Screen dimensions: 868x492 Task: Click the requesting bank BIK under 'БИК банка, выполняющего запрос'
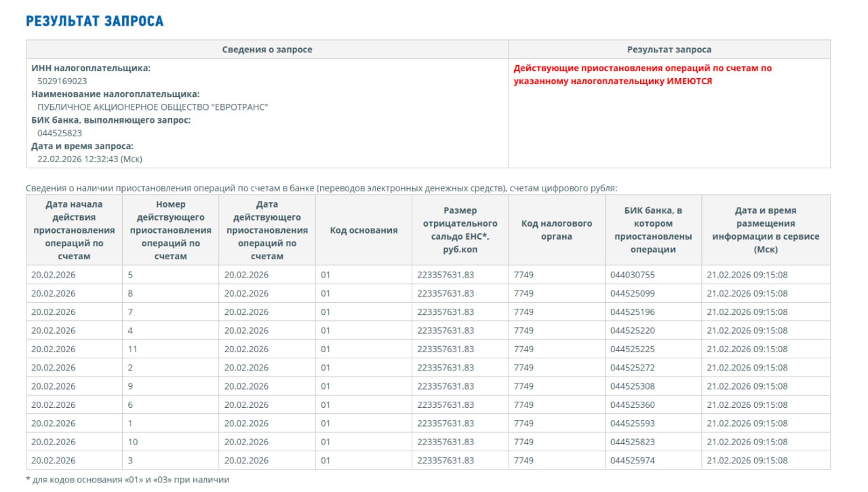60,133
